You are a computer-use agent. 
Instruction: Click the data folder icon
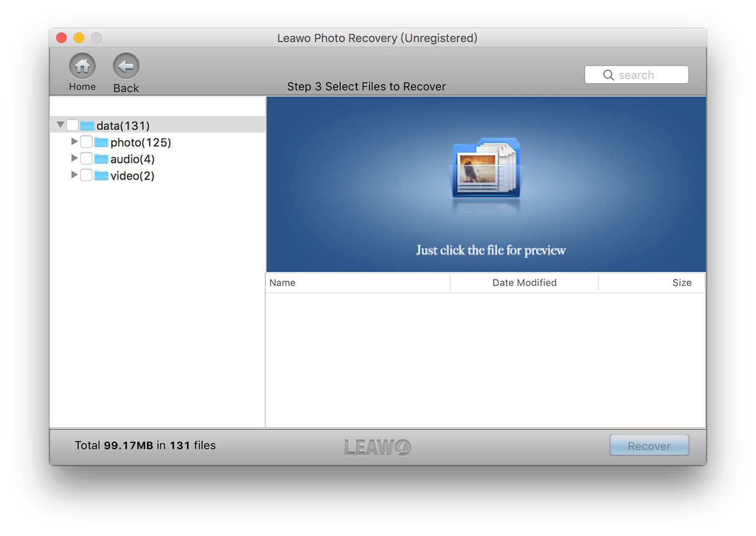pos(87,126)
